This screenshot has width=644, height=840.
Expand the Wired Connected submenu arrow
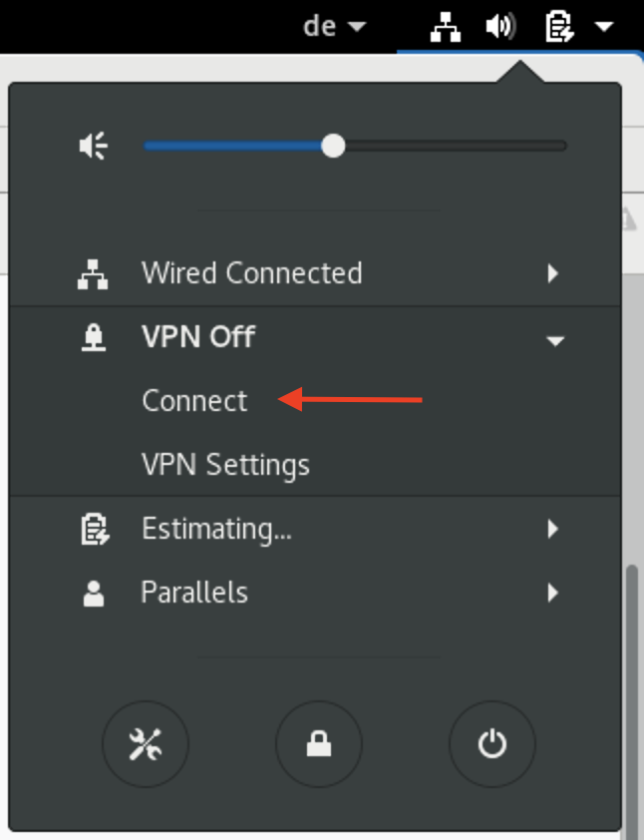(553, 273)
